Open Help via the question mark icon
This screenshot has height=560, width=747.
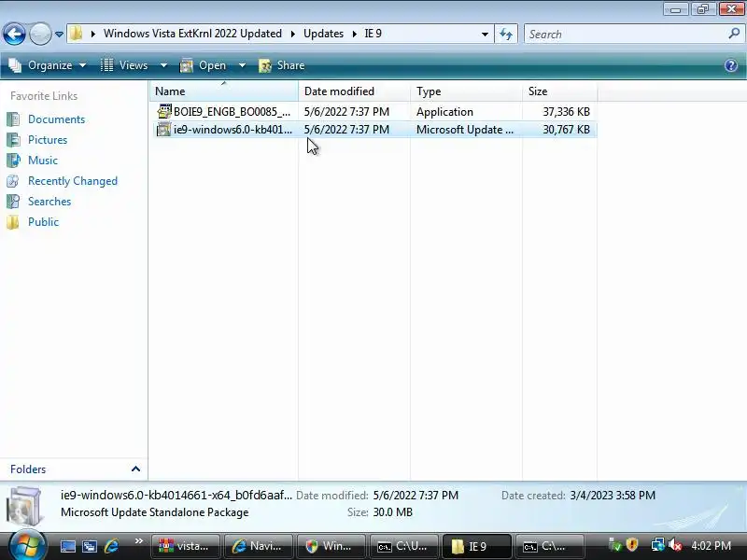pyautogui.click(x=731, y=65)
